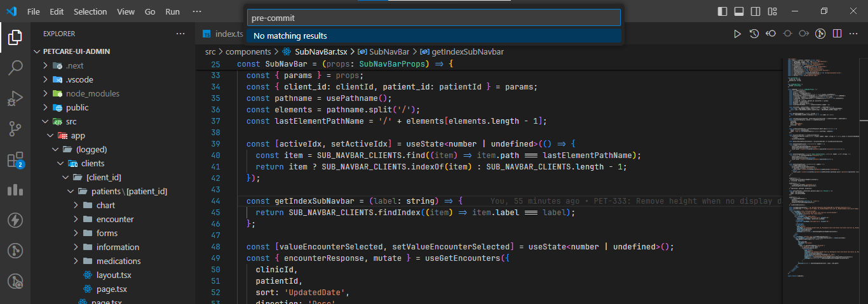Toggle the primary side bar visibility
Viewport: 868px width, 304px height.
pos(722,11)
